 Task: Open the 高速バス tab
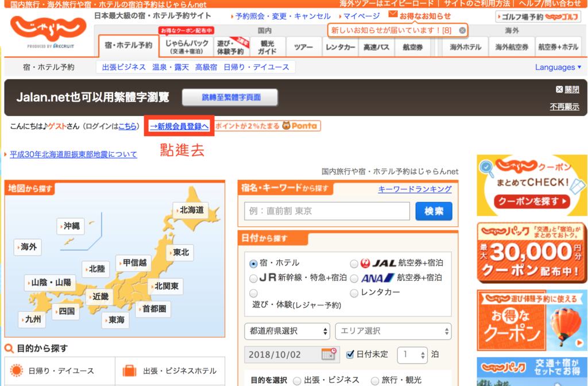pyautogui.click(x=376, y=47)
